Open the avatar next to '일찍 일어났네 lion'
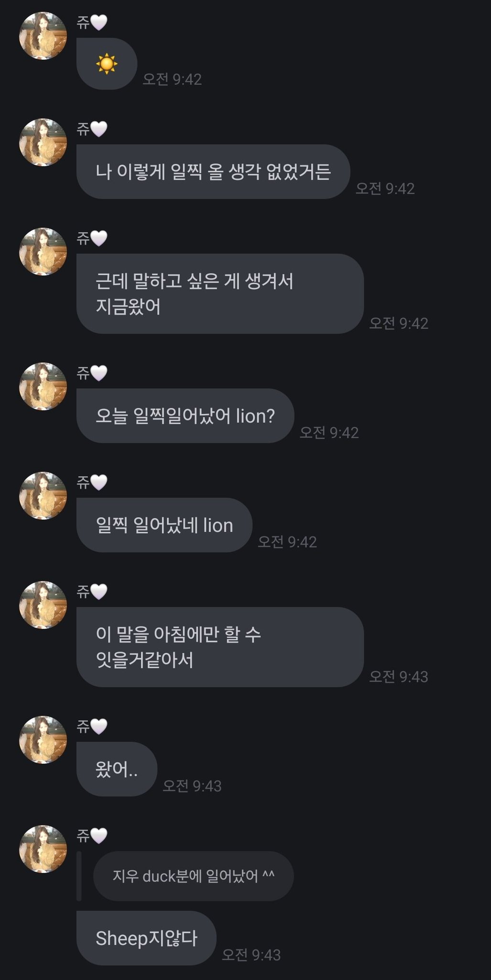Viewport: 491px width, 980px height. 43,496
